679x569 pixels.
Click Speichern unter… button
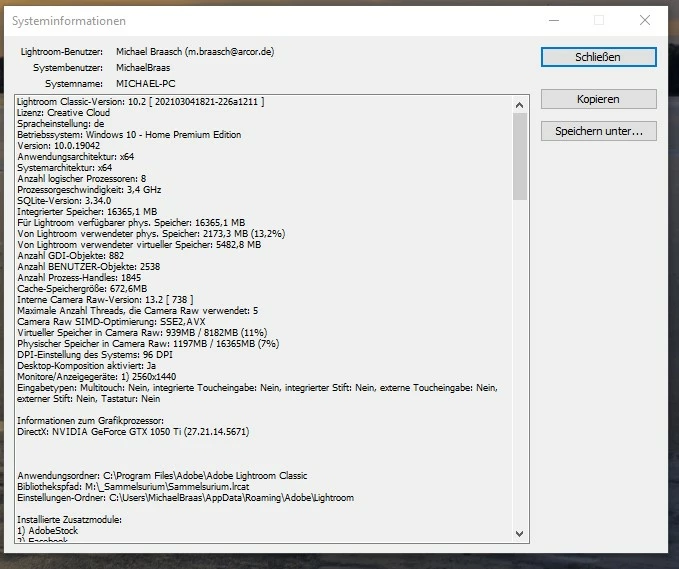click(598, 131)
